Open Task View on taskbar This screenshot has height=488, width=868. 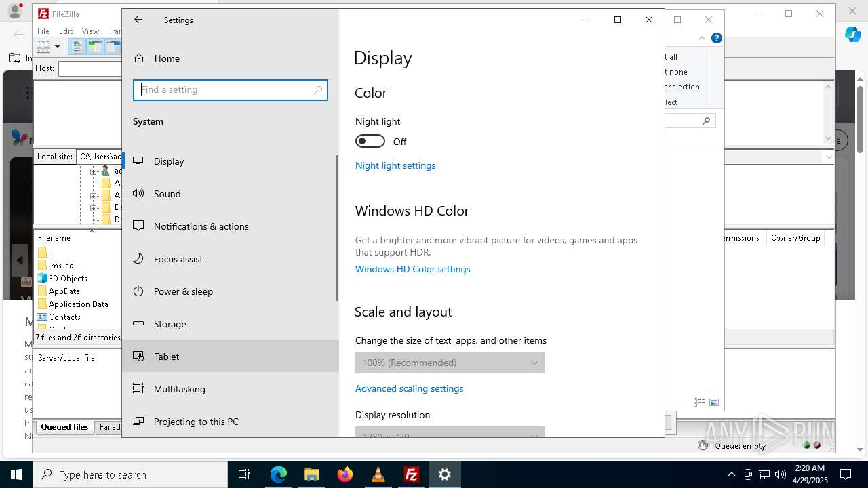point(244,474)
